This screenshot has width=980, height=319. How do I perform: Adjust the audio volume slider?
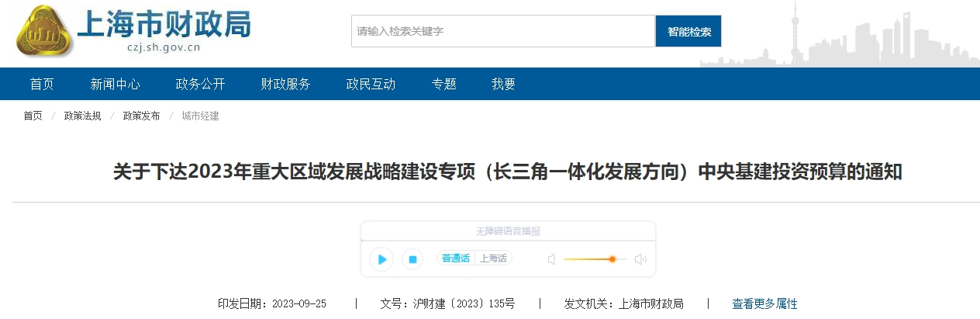[x=595, y=259]
